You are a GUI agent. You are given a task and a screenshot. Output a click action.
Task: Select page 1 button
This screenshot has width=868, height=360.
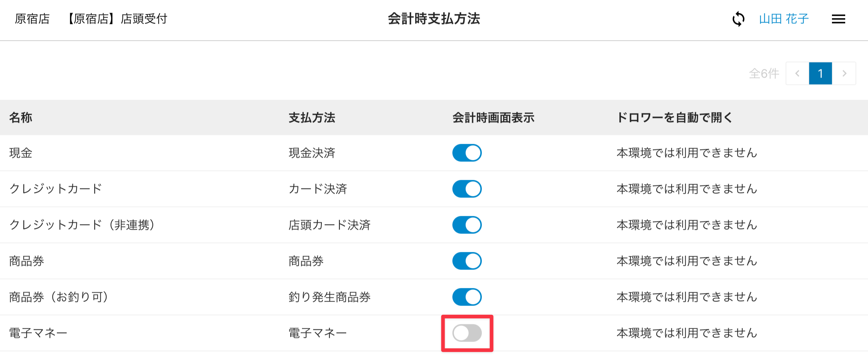(x=820, y=74)
